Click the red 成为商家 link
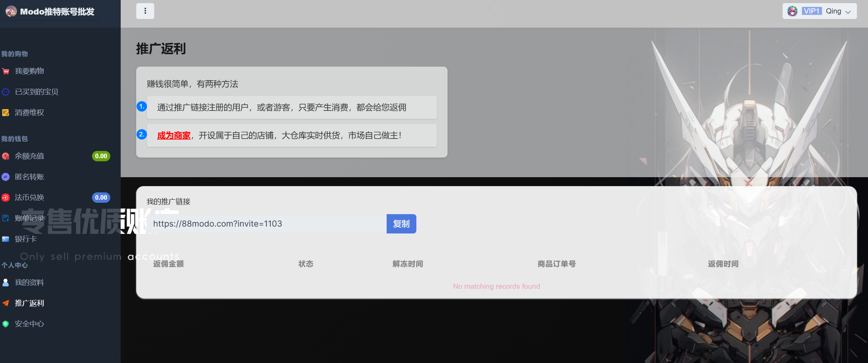Screen dimensions: 868x363 coord(174,135)
